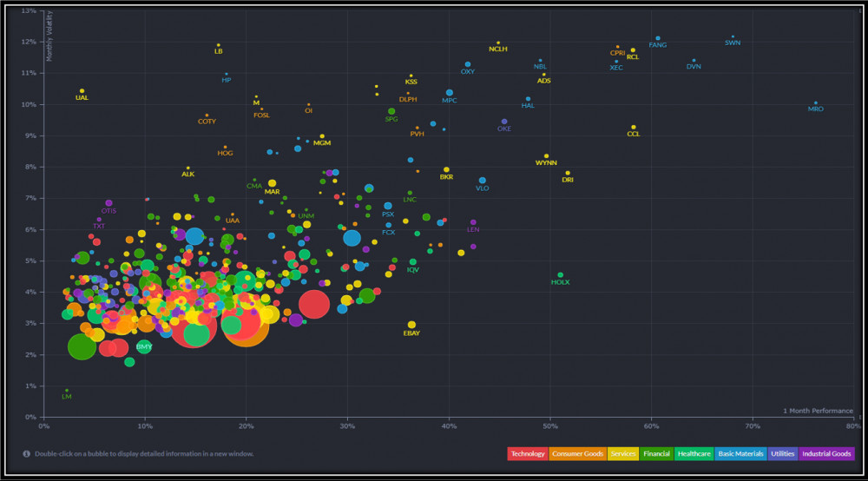Select the KSS bubble
Screen dimensions: 868x481
(411, 76)
